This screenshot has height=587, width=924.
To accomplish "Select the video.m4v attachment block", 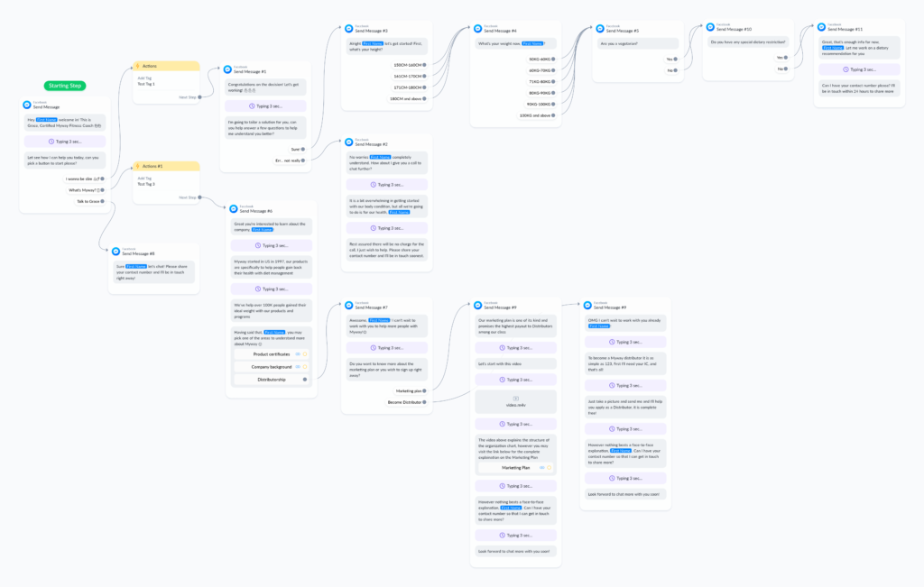I will (515, 401).
